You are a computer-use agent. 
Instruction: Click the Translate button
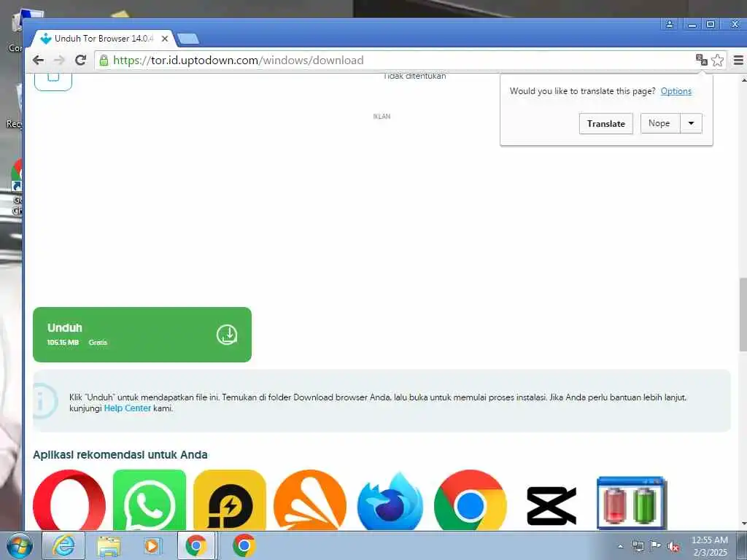coord(606,124)
